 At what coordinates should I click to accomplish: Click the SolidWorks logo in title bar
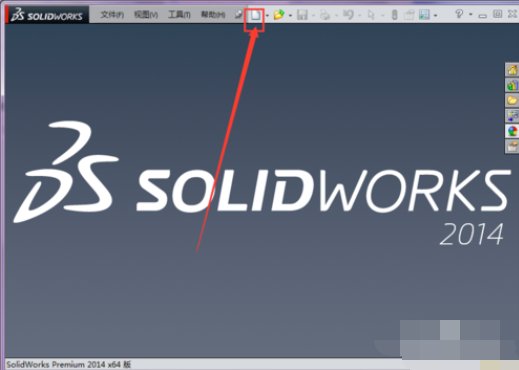47,15
